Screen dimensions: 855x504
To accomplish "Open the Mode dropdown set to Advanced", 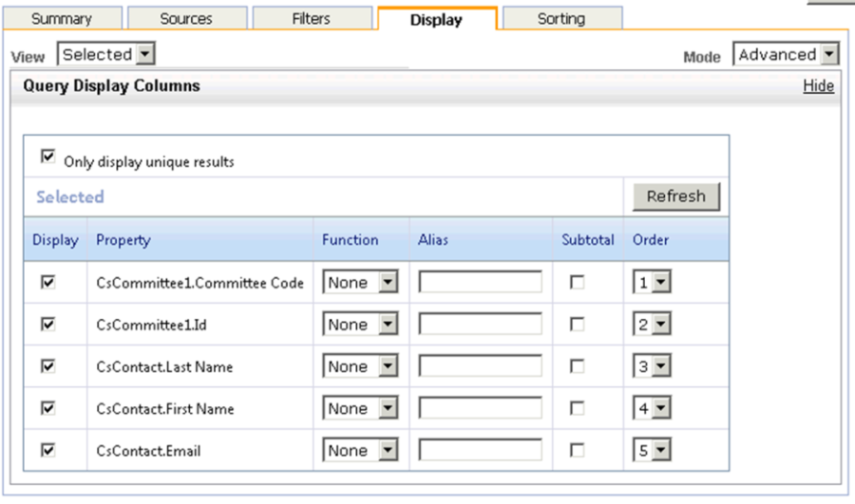I will [x=787, y=55].
